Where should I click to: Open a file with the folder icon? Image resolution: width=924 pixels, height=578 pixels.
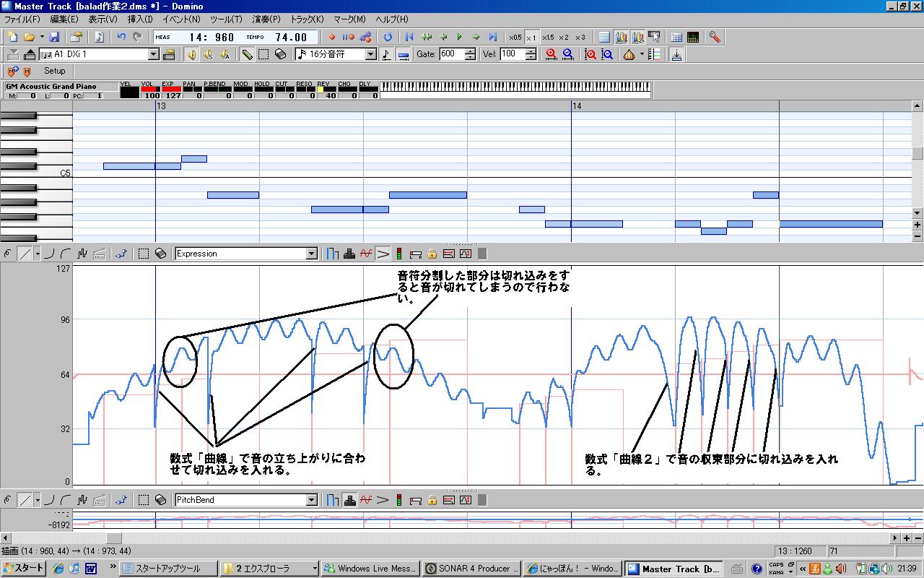(30, 37)
